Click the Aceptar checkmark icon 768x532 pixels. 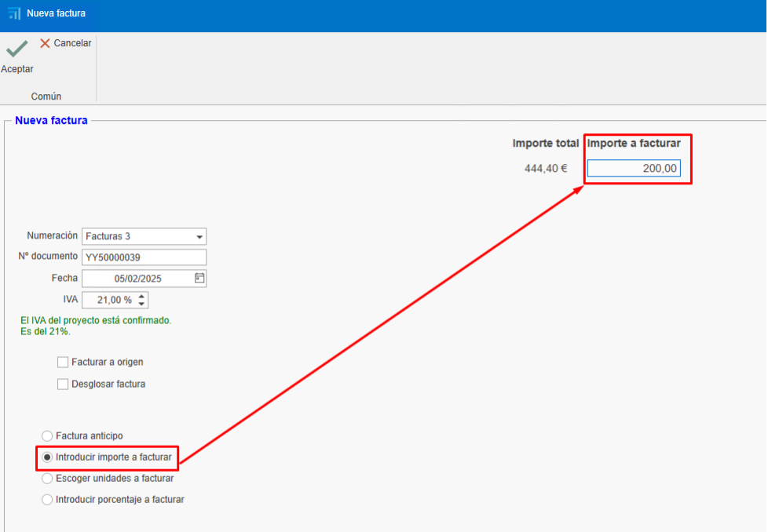point(16,49)
